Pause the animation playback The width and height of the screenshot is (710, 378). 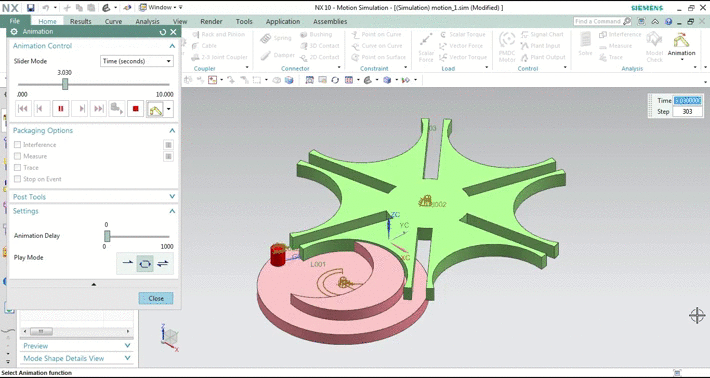pos(61,109)
